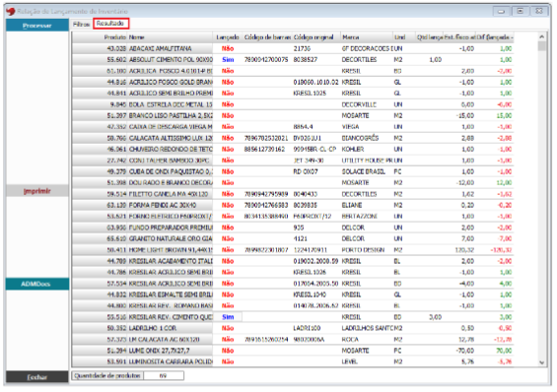Click the Fechar button

click(x=37, y=377)
